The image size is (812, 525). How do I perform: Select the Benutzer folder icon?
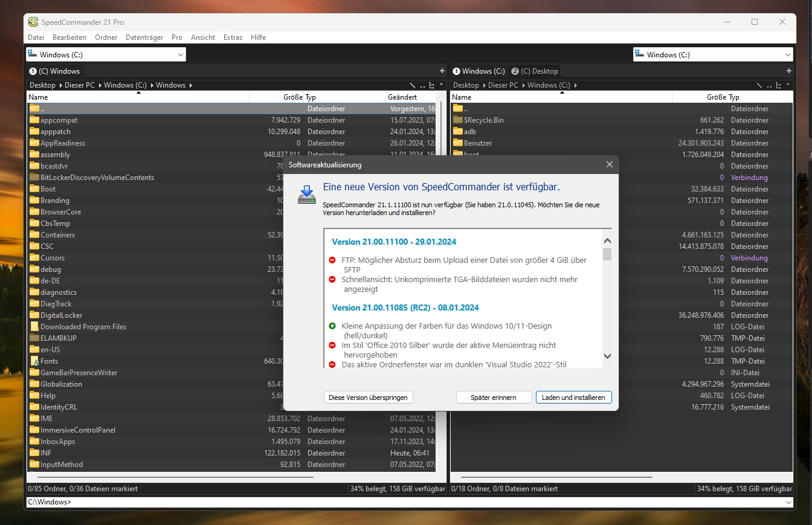[457, 143]
